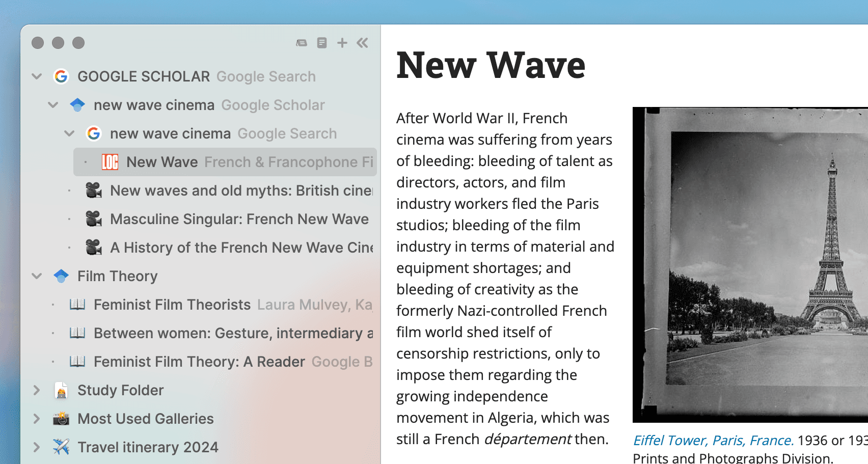
Task: Collapse the Film Theory section
Action: pos(36,276)
